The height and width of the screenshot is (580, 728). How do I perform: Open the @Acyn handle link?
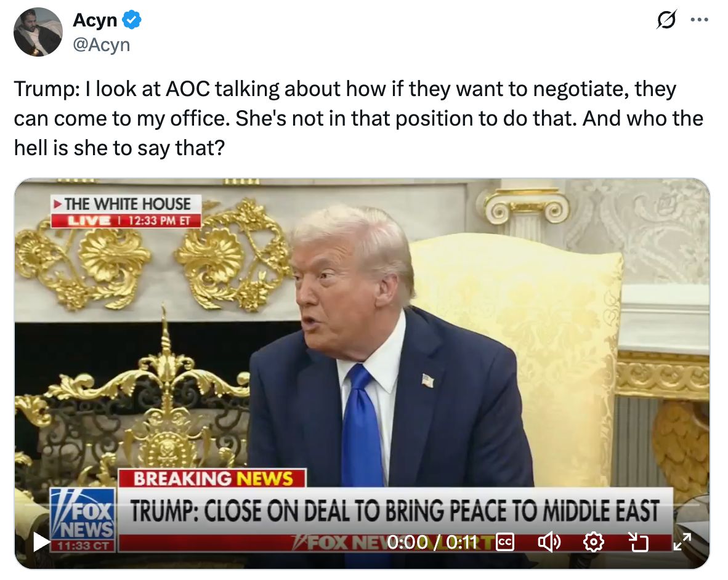coord(102,45)
